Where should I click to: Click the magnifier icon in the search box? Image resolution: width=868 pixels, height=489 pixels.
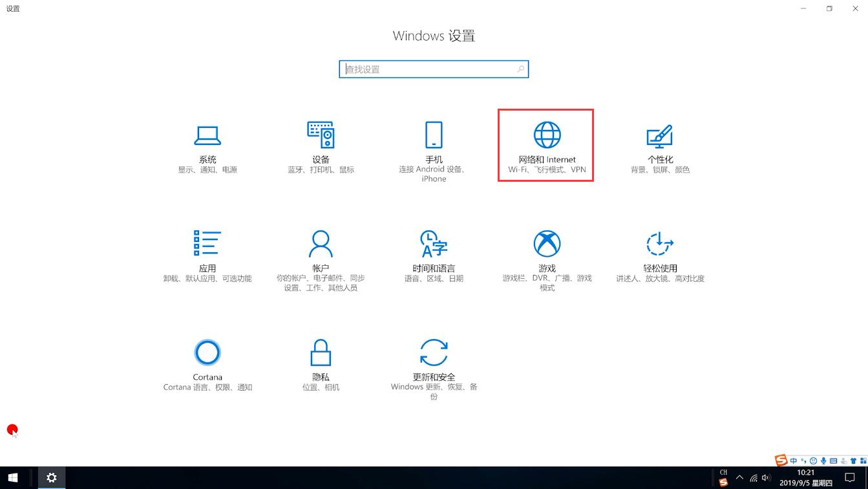(520, 69)
